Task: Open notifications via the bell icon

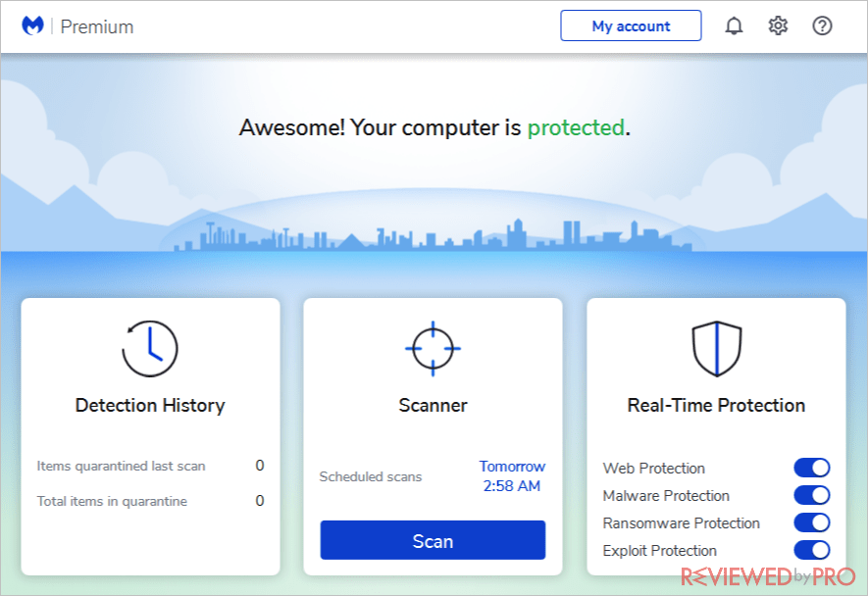Action: pos(733,25)
